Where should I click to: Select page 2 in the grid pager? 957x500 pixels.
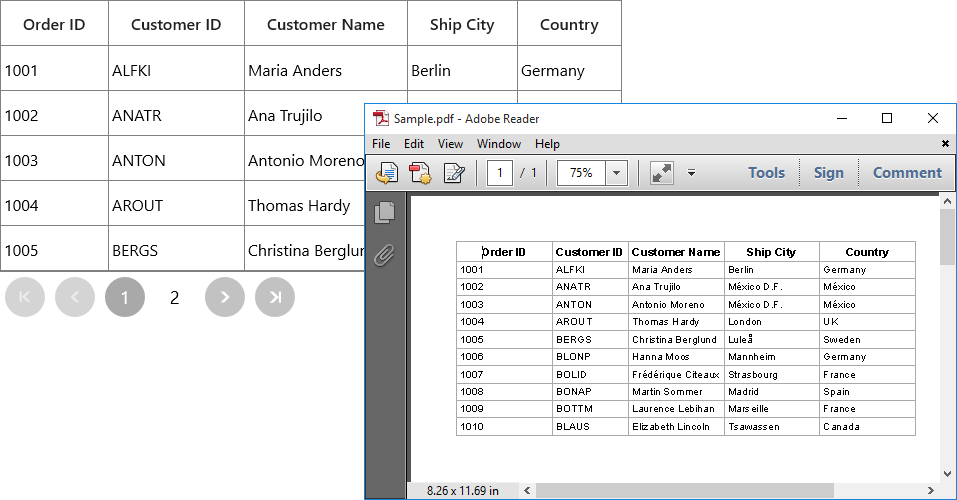(x=175, y=297)
